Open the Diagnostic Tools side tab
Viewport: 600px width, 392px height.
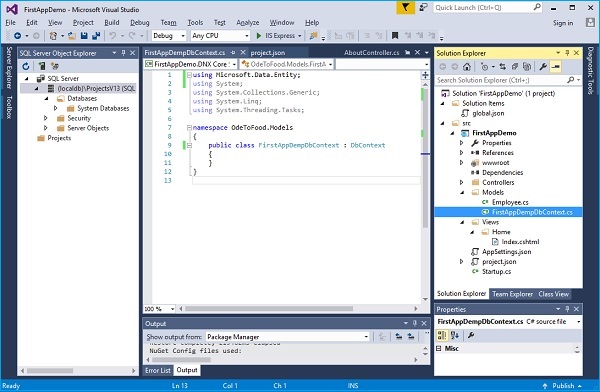(590, 71)
